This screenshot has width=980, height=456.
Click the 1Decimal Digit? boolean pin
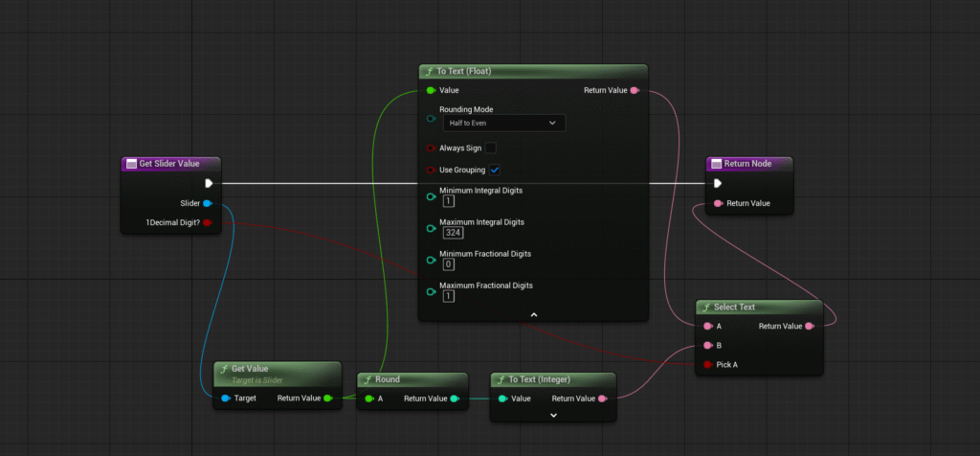point(208,222)
